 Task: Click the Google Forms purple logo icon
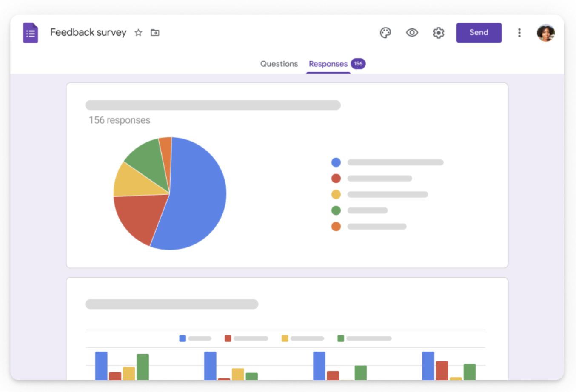point(30,33)
